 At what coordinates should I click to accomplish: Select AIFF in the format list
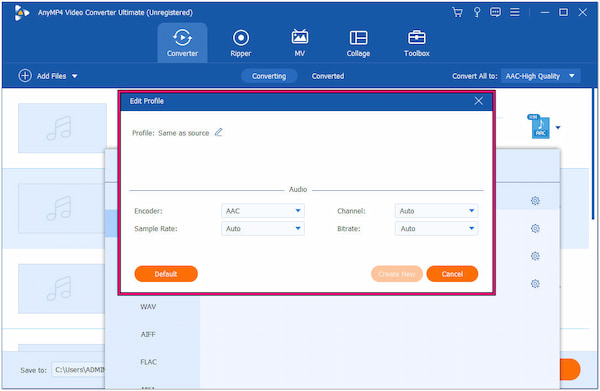pyautogui.click(x=148, y=334)
